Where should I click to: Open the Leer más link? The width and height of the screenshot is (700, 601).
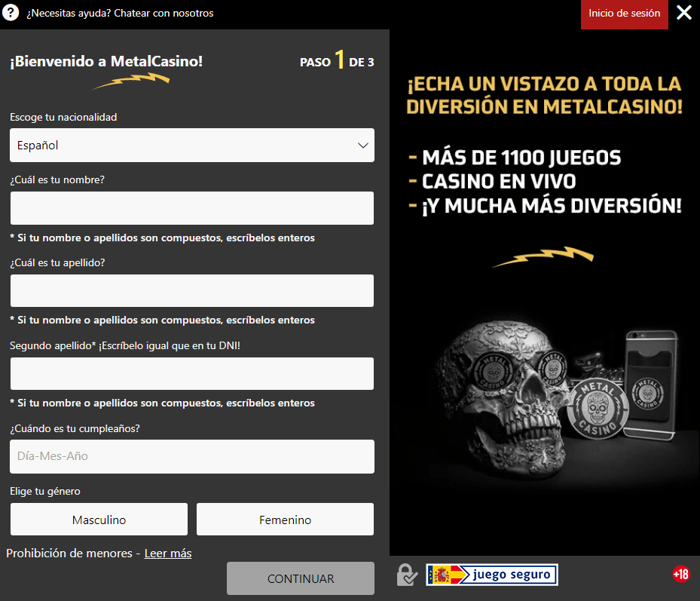coord(168,553)
